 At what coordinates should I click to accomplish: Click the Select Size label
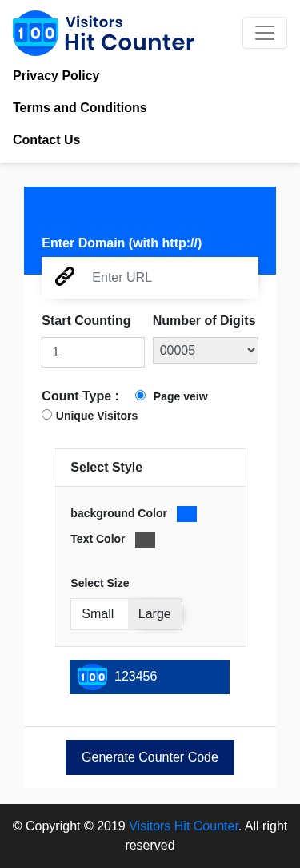pos(100,583)
